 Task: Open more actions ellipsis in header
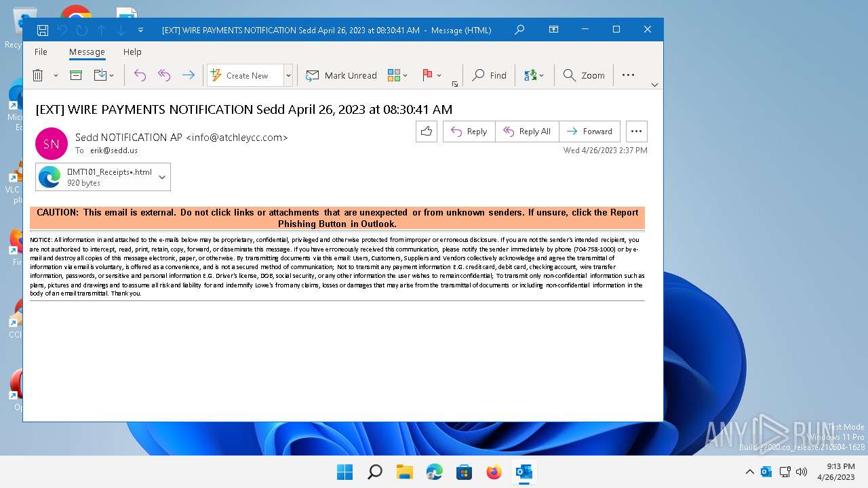pos(636,131)
